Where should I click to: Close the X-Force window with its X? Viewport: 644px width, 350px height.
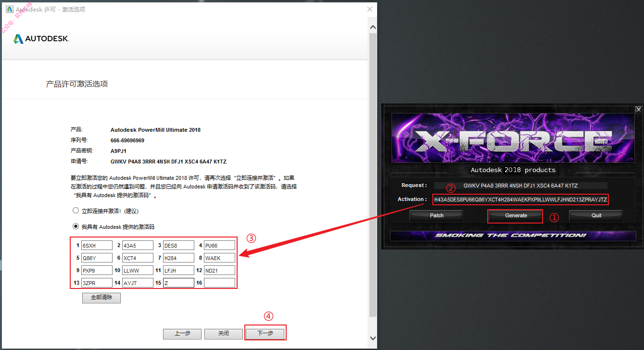(x=638, y=110)
